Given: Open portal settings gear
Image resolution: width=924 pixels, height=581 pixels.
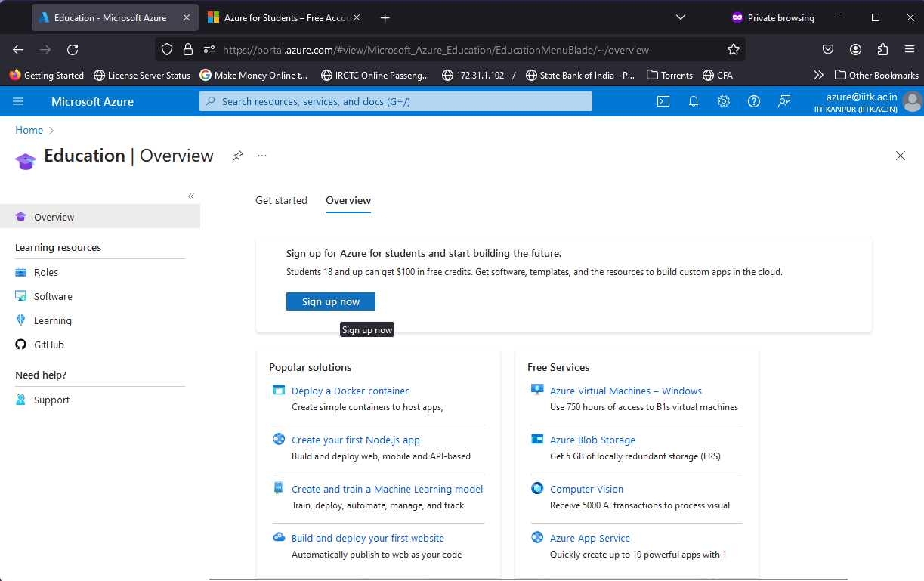Looking at the screenshot, I should [723, 101].
